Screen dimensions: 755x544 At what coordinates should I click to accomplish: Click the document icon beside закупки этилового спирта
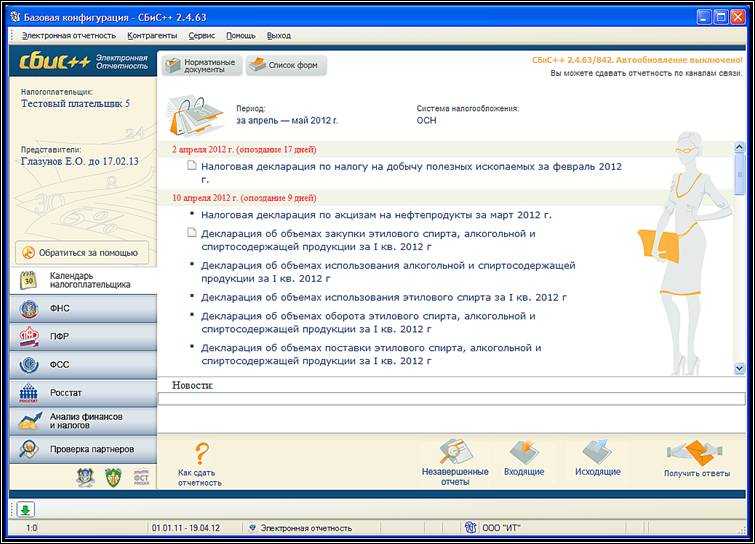[x=192, y=233]
